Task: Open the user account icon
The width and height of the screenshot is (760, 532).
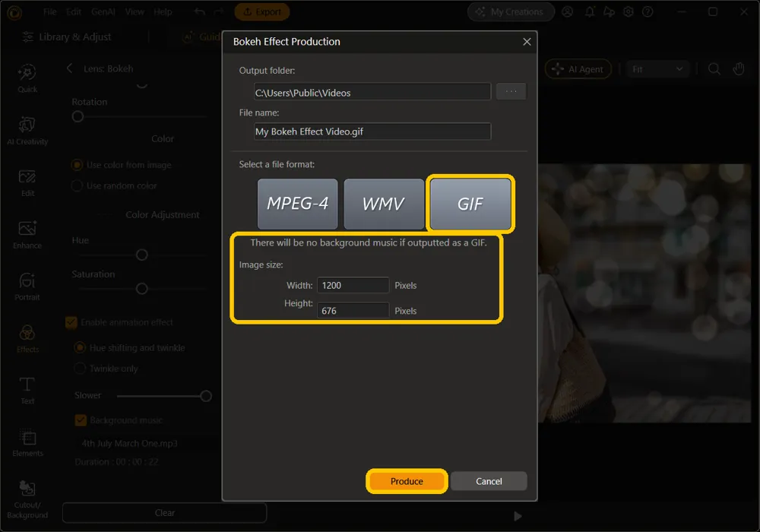Action: click(x=567, y=11)
